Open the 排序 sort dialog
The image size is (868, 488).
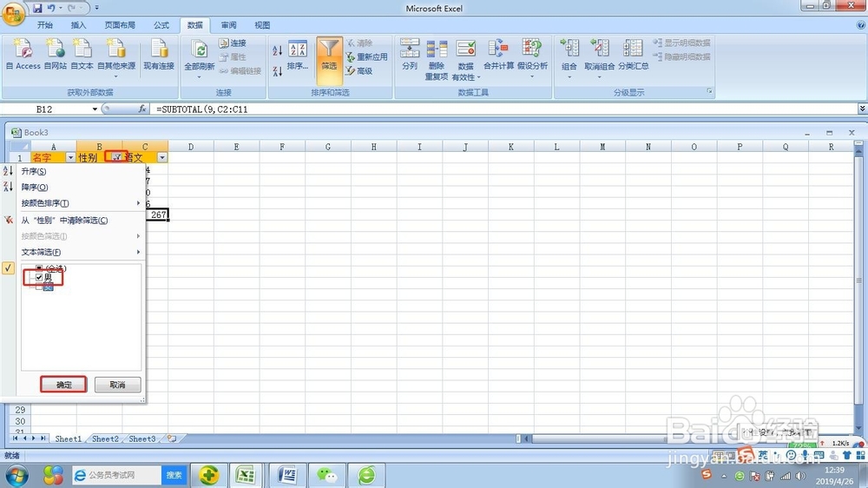click(298, 56)
